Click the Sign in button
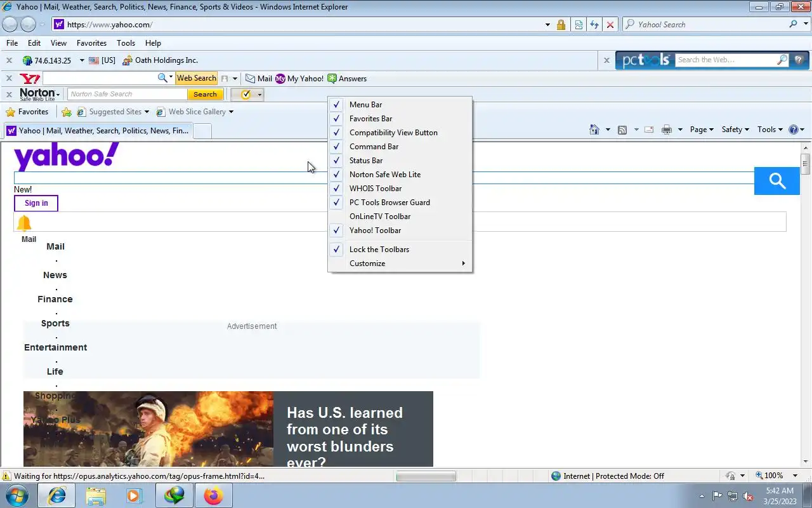Image resolution: width=812 pixels, height=508 pixels. pos(36,203)
